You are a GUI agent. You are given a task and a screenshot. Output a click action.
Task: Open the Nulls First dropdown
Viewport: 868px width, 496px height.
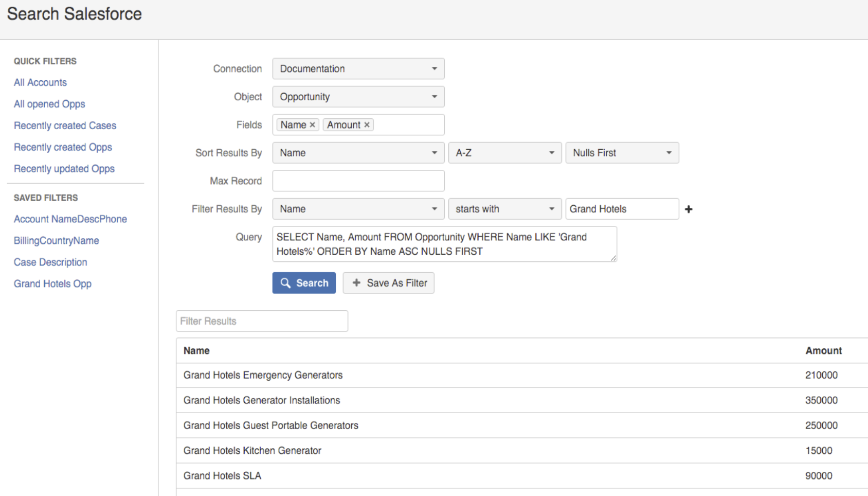(x=622, y=153)
